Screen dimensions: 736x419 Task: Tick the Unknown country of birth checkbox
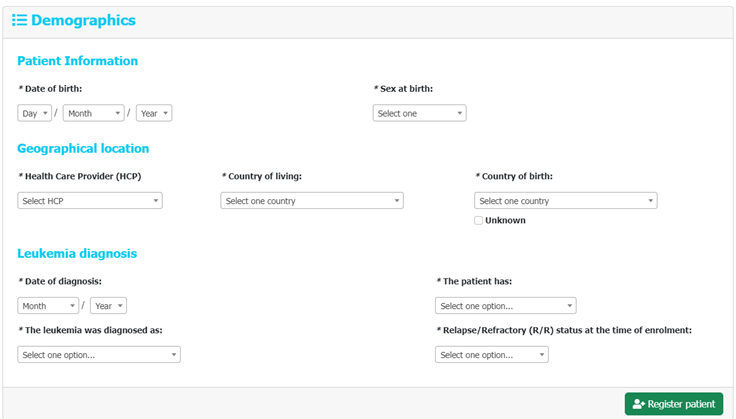[478, 221]
